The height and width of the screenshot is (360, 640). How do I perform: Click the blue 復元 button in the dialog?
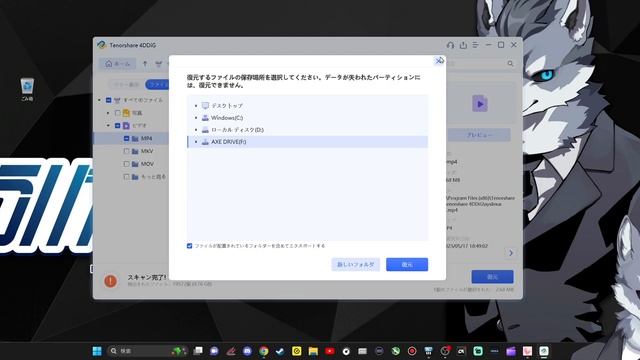[407, 264]
